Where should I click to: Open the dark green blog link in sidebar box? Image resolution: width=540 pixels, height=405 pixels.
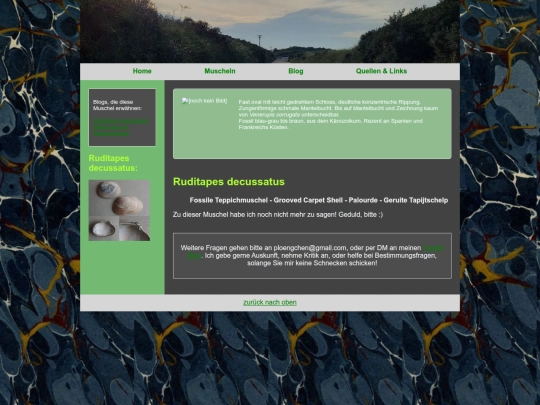pyautogui.click(x=121, y=127)
